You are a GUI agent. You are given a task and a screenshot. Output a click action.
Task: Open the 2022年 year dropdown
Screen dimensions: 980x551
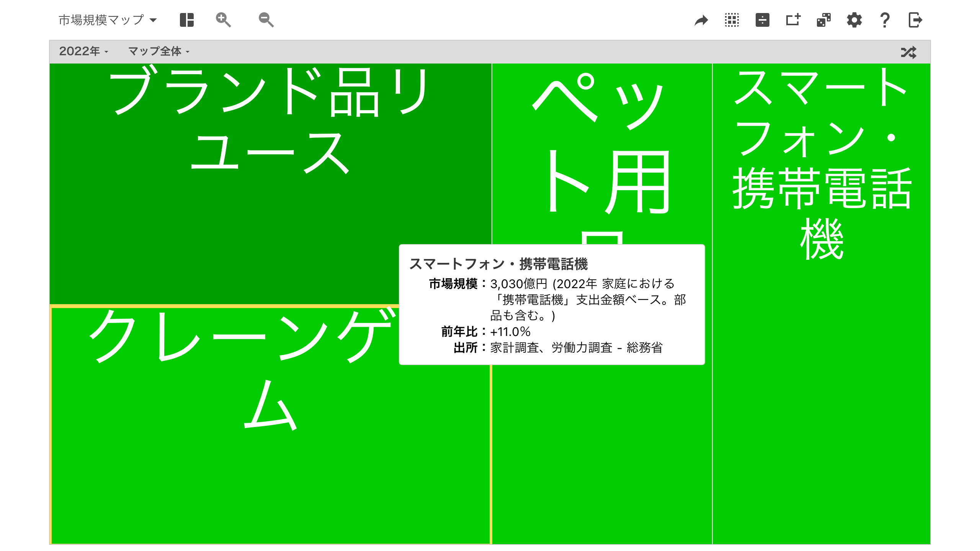point(83,51)
